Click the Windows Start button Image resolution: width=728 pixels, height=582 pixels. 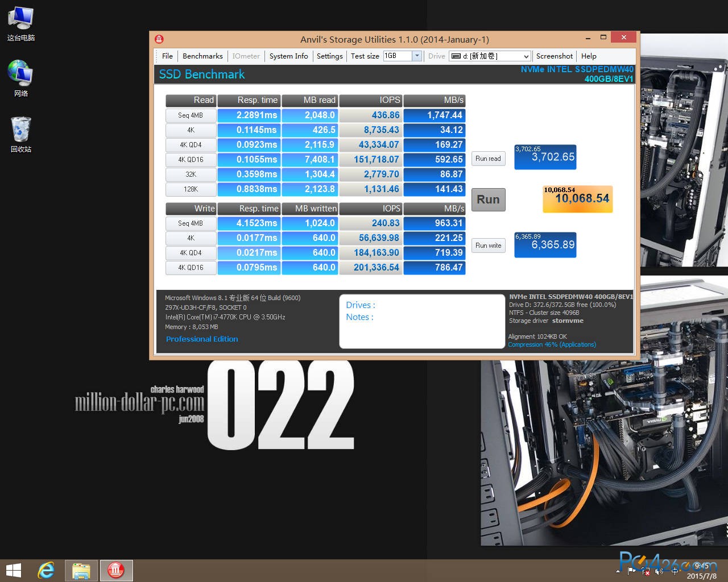[x=13, y=571]
